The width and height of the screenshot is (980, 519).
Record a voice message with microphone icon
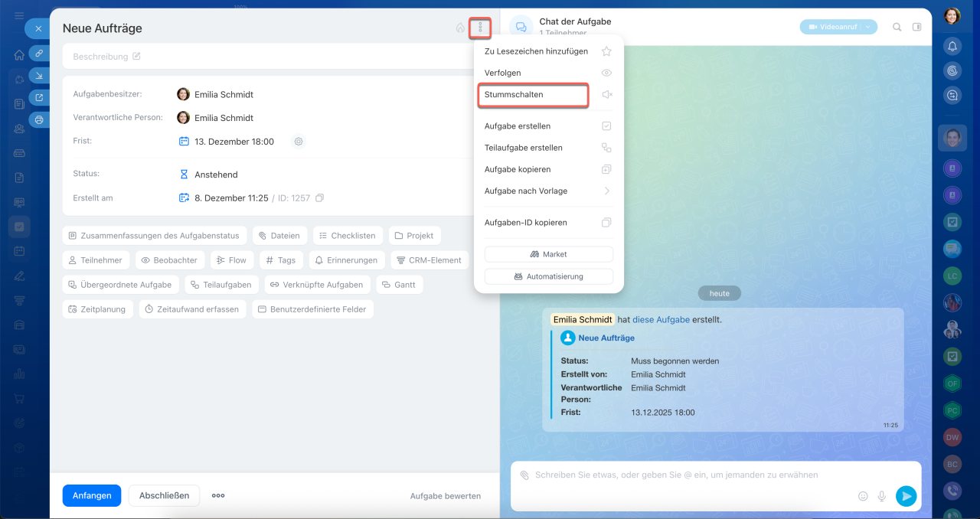[x=882, y=496]
